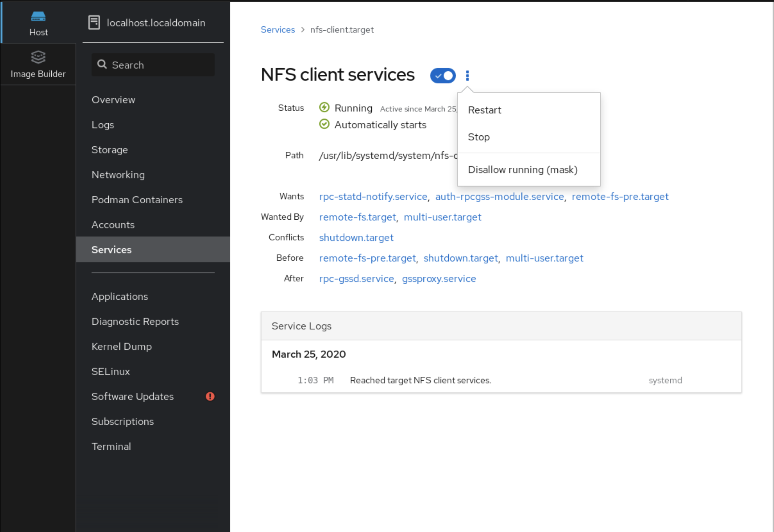Open the Reached target NFS log entry
Image resolution: width=774 pixels, height=532 pixels.
tap(420, 380)
